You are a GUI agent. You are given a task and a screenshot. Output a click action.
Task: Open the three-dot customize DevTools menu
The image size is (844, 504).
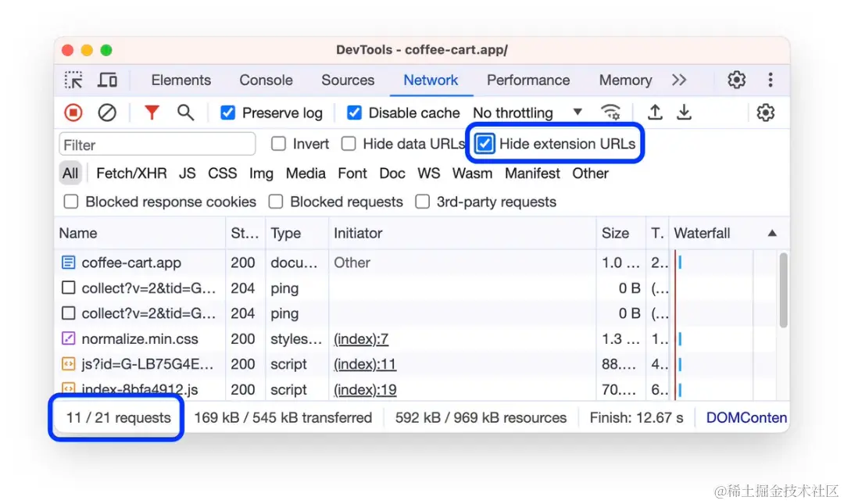(771, 80)
